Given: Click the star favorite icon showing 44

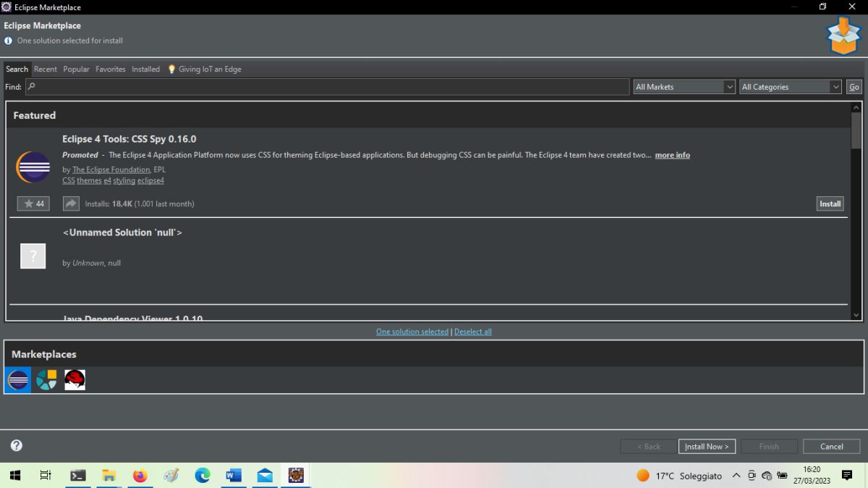Looking at the screenshot, I should pos(33,203).
